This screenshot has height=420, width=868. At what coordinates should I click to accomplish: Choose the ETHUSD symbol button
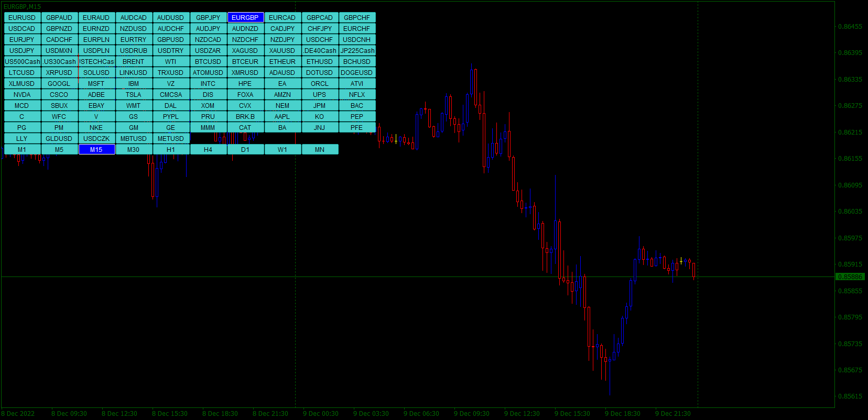320,62
